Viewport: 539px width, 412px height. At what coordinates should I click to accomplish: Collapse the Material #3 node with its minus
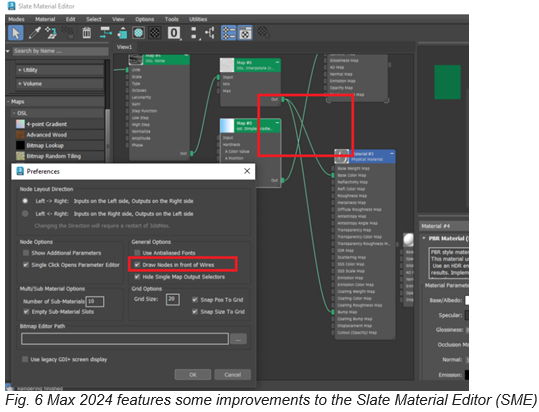[x=392, y=154]
